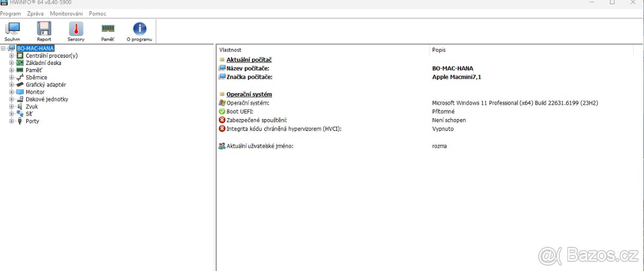The image size is (644, 271).
Task: Click the Zvuk speaker icon
Action: [x=20, y=106]
